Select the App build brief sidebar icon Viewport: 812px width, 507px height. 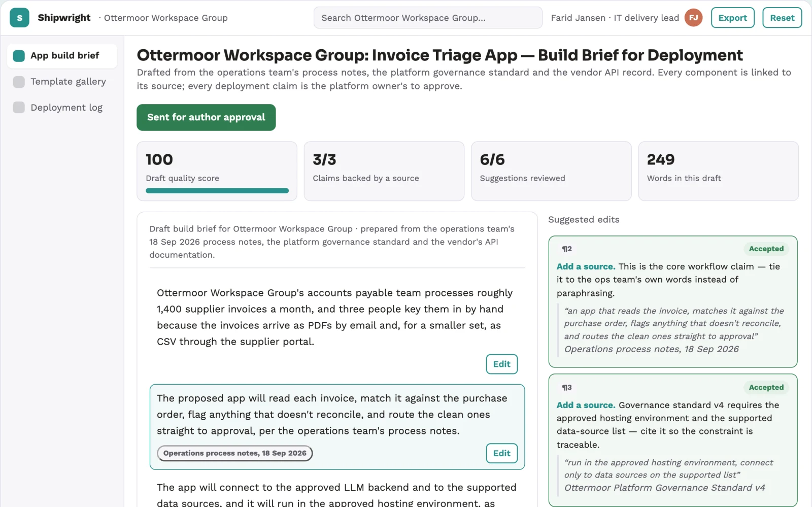click(19, 56)
